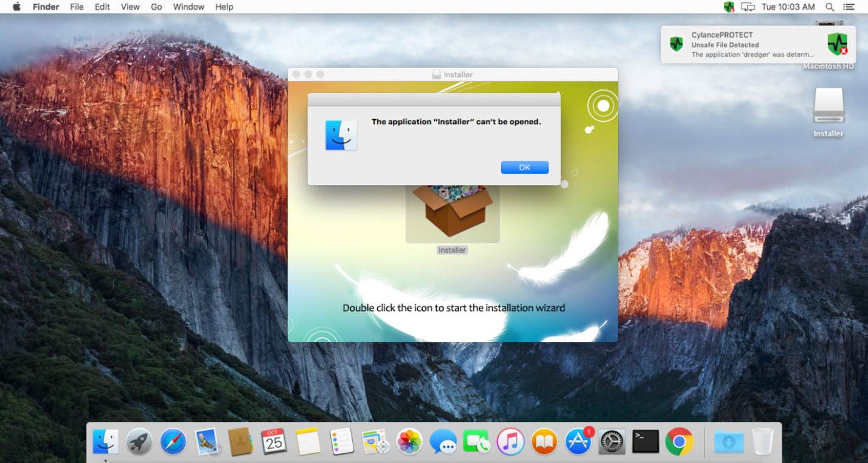Image resolution: width=868 pixels, height=463 pixels.
Task: Click OK in the can't-be-opened dialog
Action: tap(524, 167)
